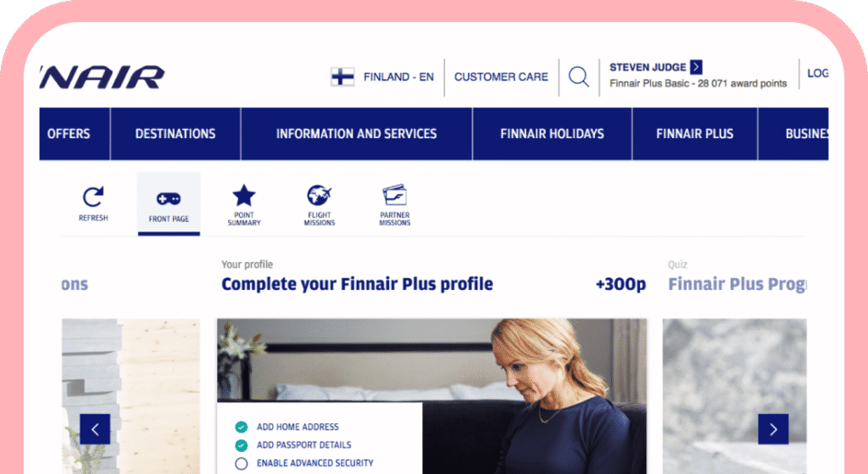
Task: Open Flight Missions globe icon
Action: 320,196
